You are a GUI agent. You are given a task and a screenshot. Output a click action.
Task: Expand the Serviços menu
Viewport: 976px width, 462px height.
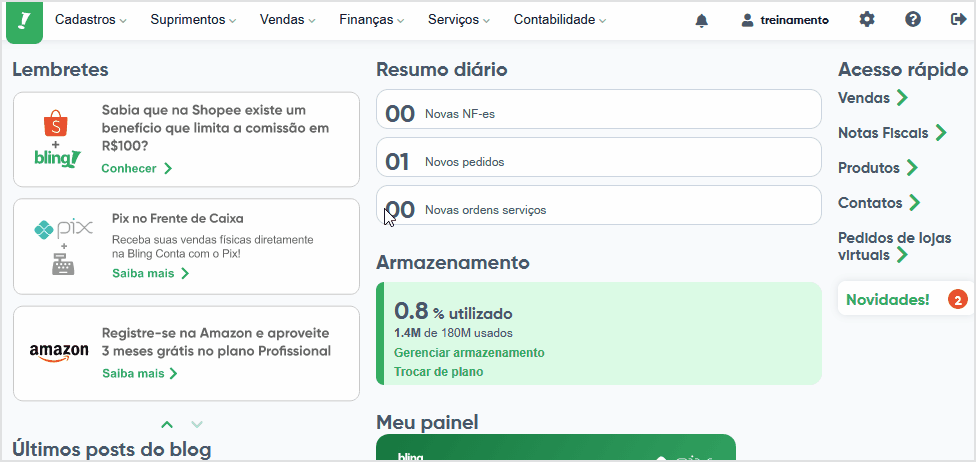click(x=459, y=20)
